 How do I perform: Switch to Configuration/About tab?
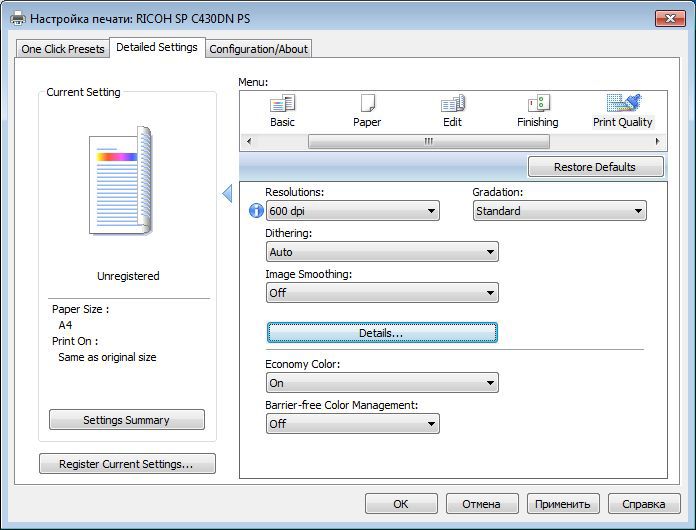(259, 49)
